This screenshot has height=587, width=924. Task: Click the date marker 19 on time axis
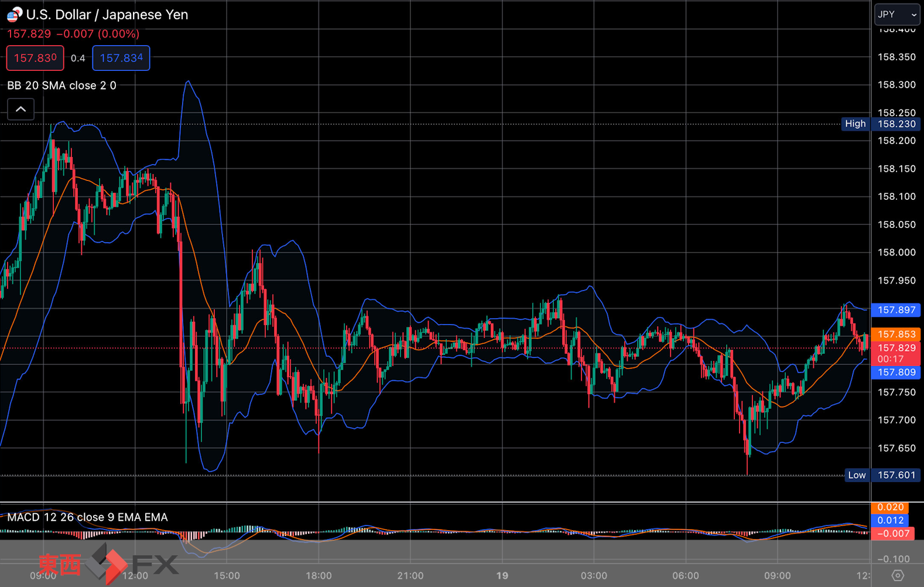pyautogui.click(x=502, y=575)
